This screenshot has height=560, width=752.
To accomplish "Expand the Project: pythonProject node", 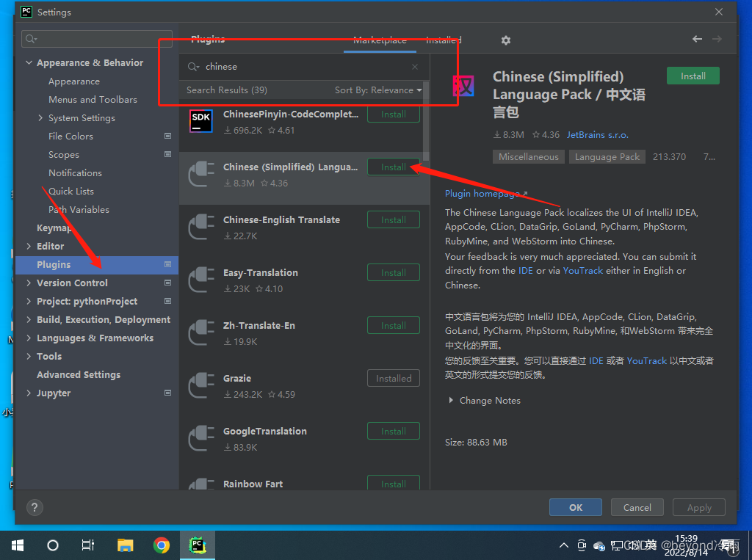I will [x=29, y=301].
